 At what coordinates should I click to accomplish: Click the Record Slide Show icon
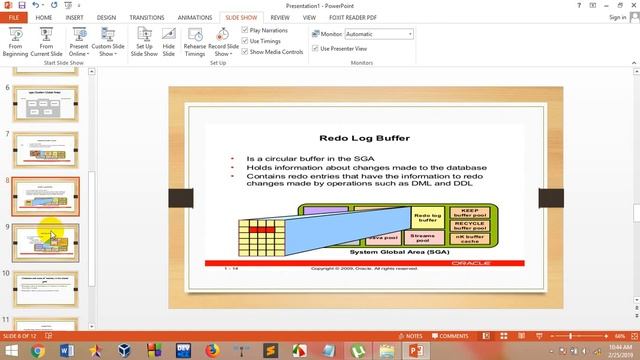click(223, 35)
